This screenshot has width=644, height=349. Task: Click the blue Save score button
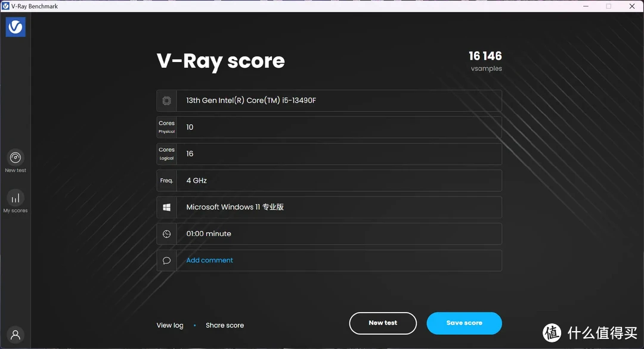[464, 323]
